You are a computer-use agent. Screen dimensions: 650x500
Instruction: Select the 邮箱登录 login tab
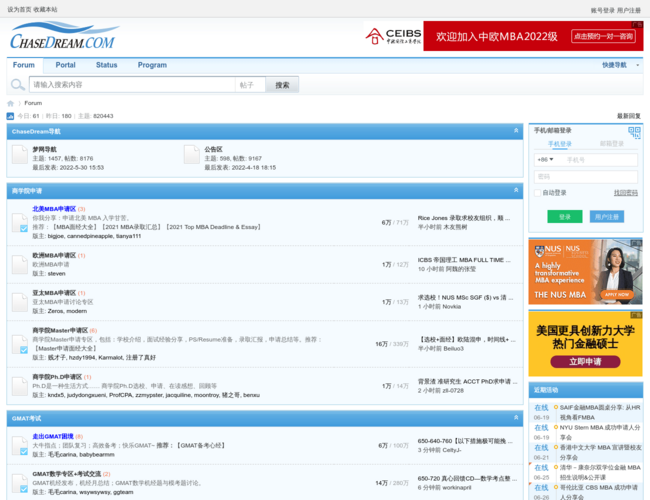tap(611, 144)
